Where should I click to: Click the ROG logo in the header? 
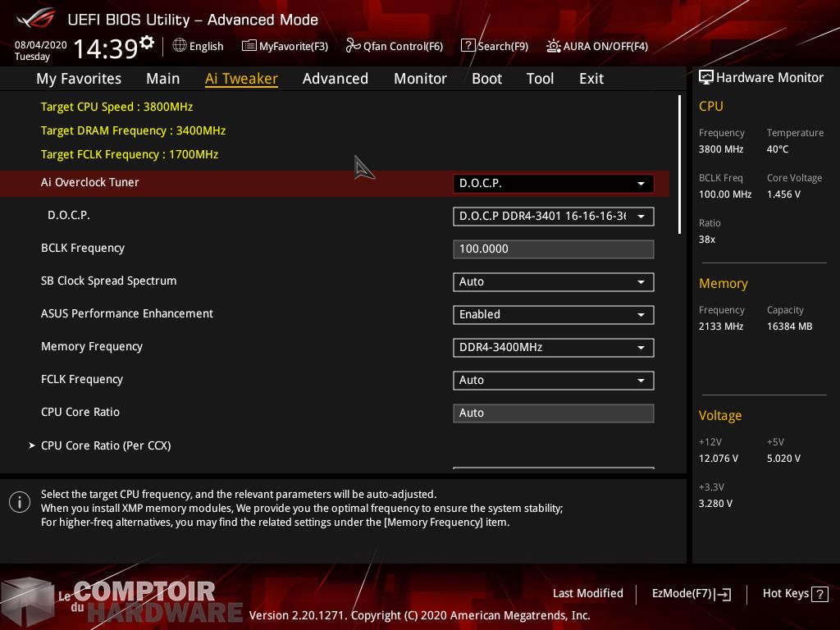click(36, 18)
